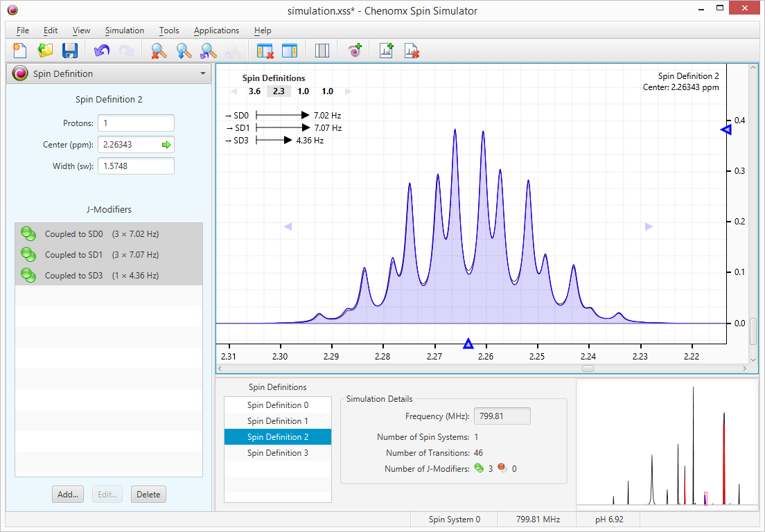Open the Simulation menu
The width and height of the screenshot is (765, 532).
click(x=125, y=30)
